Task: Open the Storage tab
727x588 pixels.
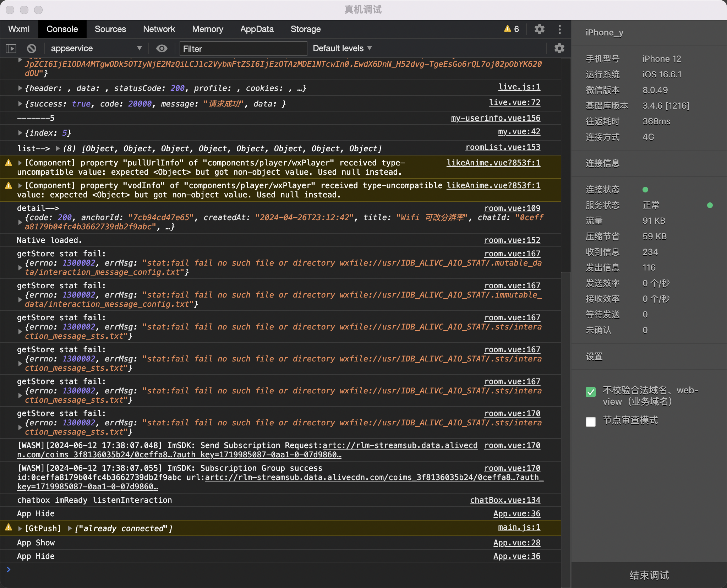Action: pyautogui.click(x=306, y=29)
